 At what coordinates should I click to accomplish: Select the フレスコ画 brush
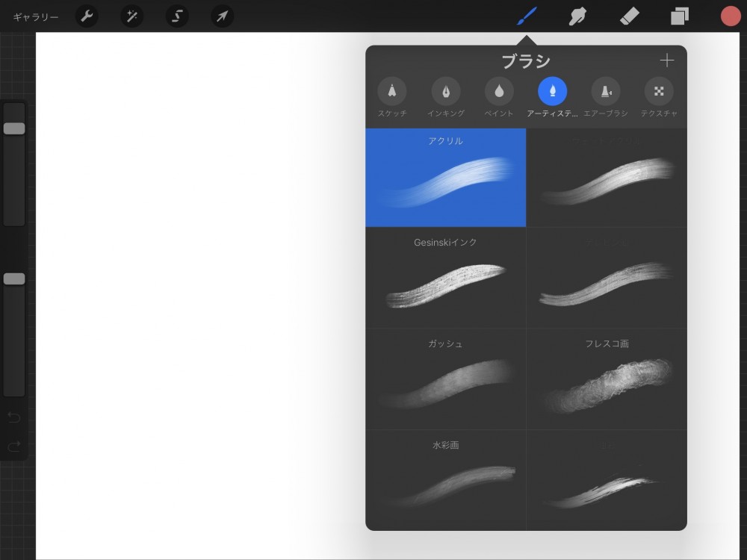click(x=605, y=379)
